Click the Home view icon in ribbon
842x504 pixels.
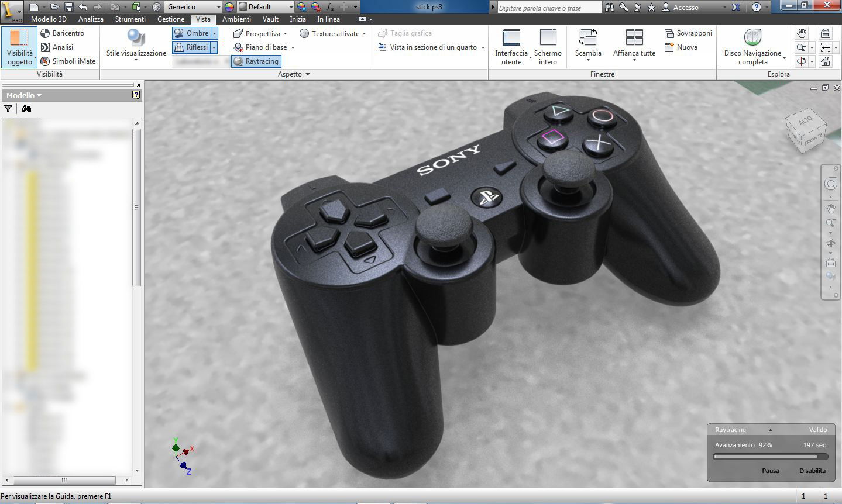pos(826,61)
